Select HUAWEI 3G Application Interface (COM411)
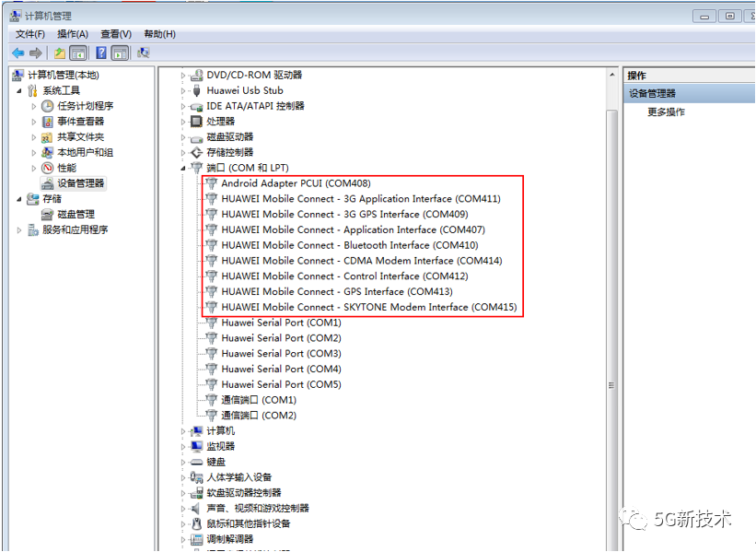Image resolution: width=756 pixels, height=552 pixels. coord(361,199)
